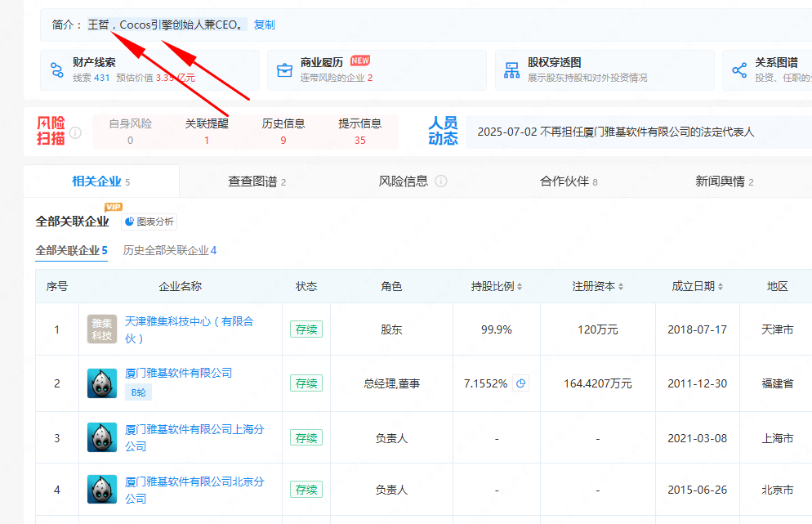
Task: Click 自身风险 0 item
Action: (130, 132)
